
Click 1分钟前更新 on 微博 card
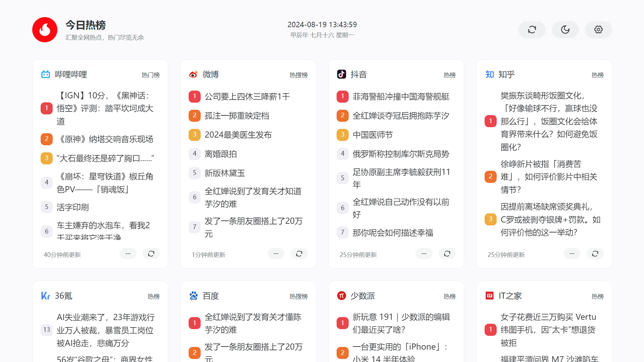pos(208,255)
